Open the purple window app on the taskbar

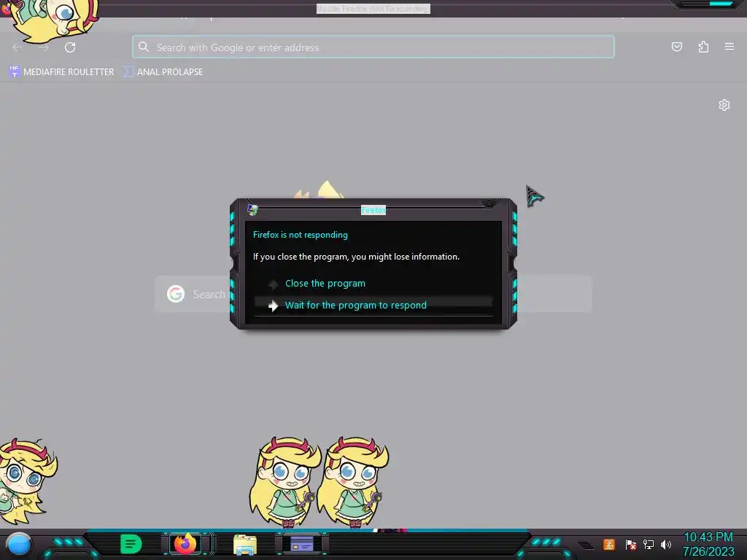tap(301, 544)
